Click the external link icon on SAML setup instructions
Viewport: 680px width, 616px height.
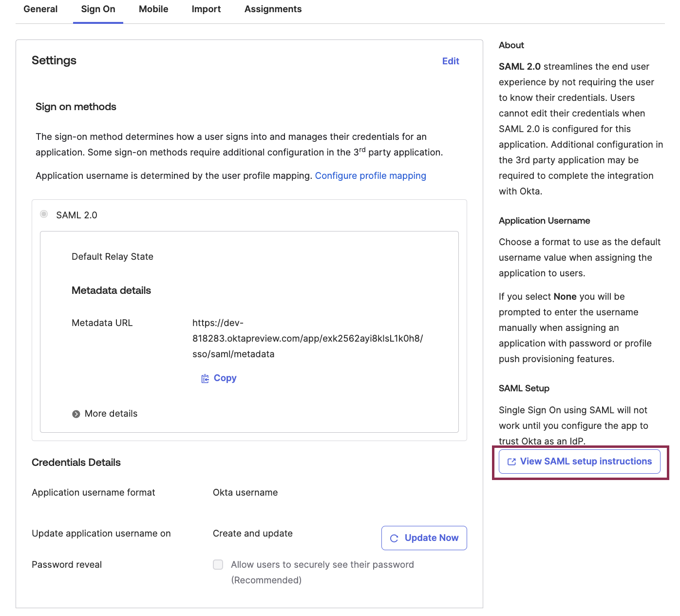(x=511, y=461)
